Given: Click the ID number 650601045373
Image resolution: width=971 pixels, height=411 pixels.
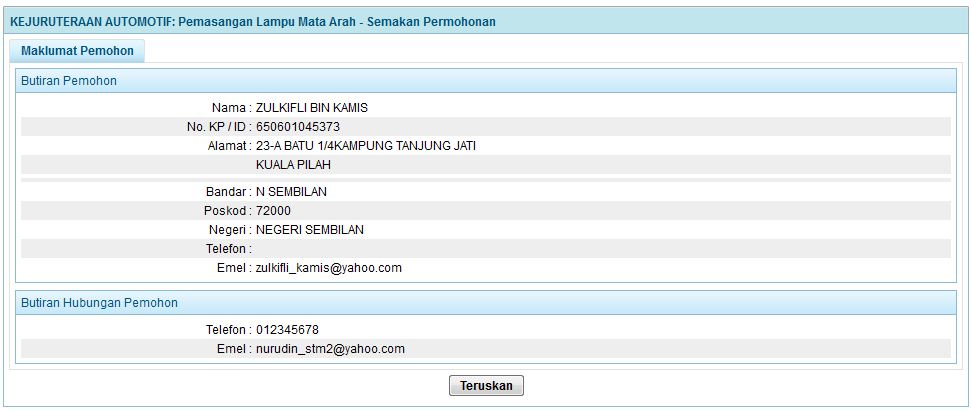Looking at the screenshot, I should click(x=298, y=127).
